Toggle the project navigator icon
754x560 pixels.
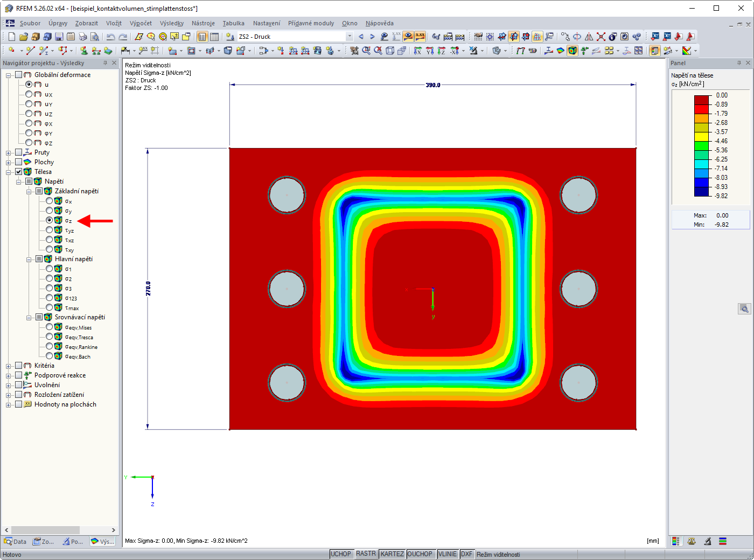click(202, 37)
